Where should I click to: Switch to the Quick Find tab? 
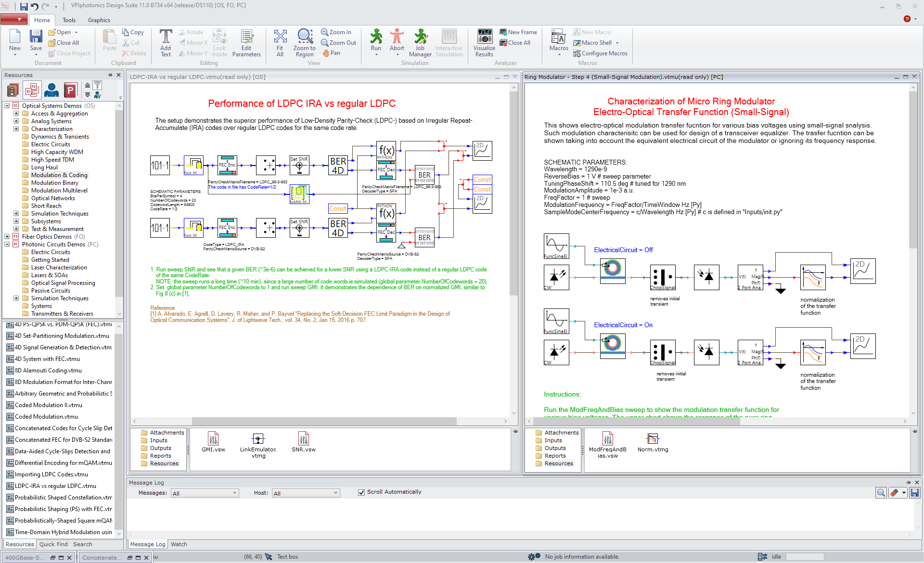coord(53,544)
